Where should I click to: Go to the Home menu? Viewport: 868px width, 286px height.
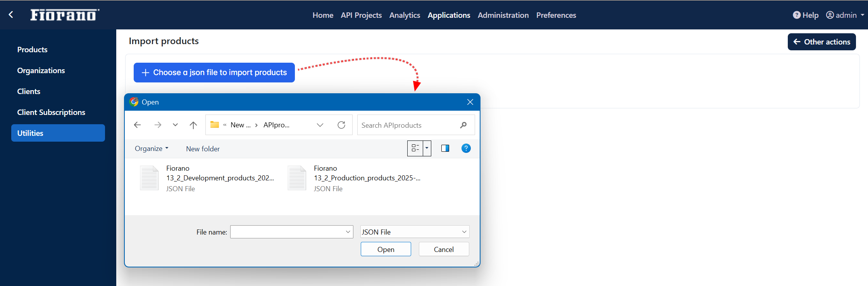click(x=323, y=15)
